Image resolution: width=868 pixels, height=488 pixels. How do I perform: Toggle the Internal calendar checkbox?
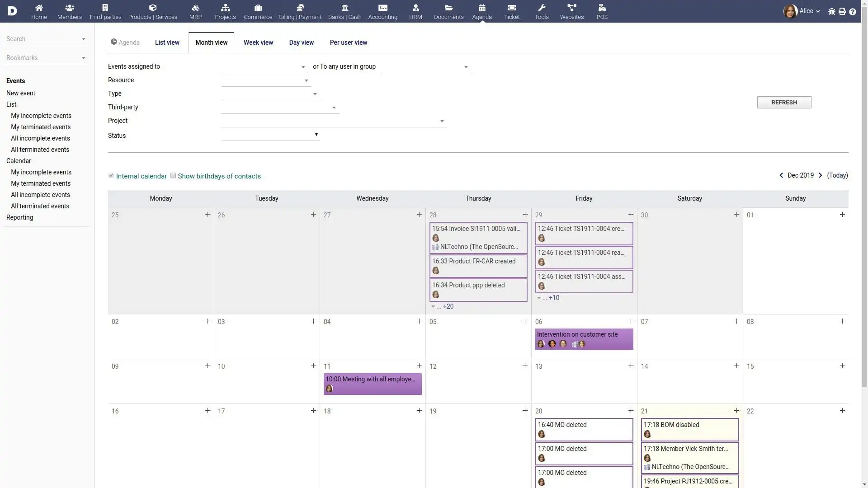111,175
